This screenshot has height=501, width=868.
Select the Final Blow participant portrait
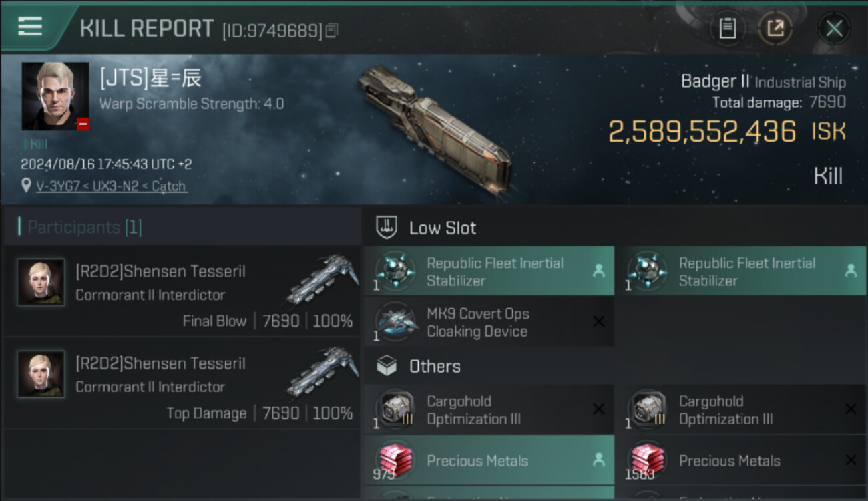(41, 283)
